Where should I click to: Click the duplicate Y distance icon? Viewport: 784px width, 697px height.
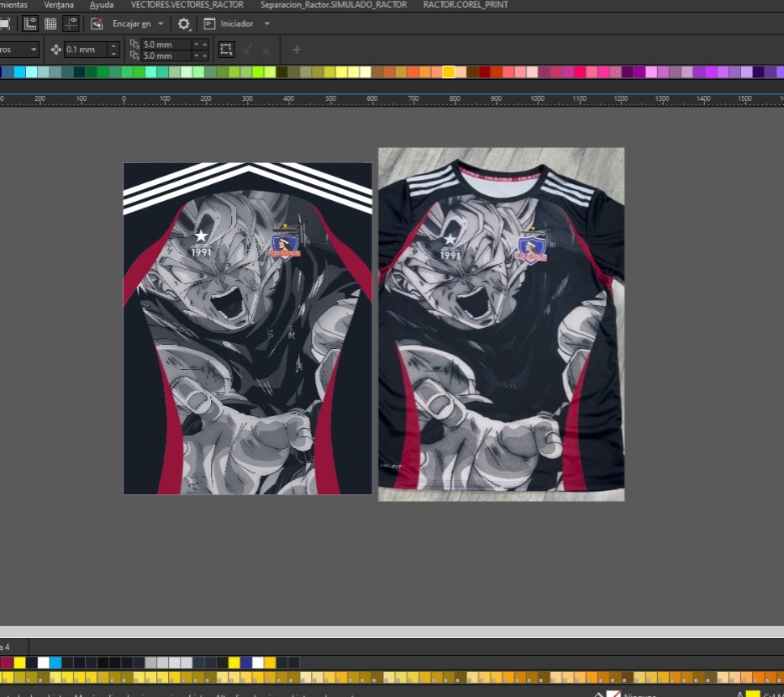(x=134, y=55)
